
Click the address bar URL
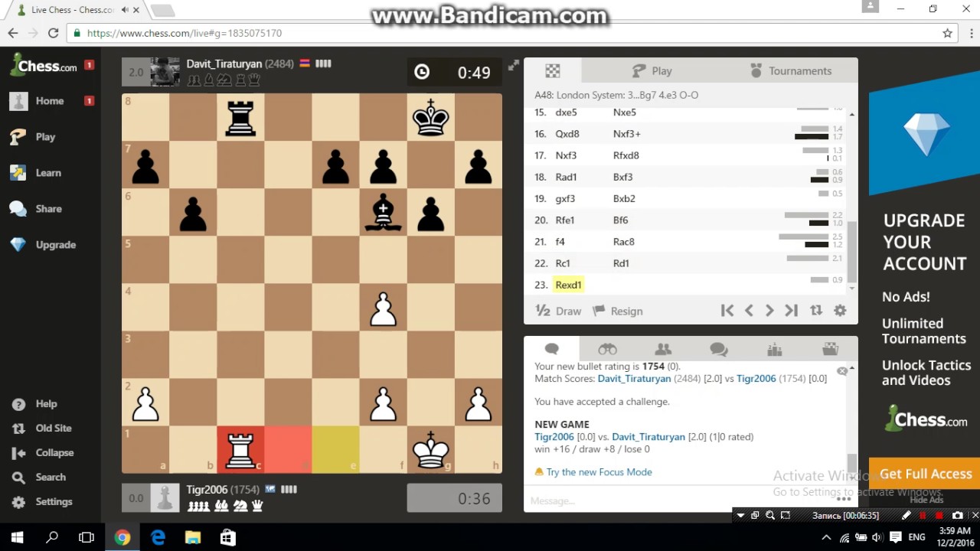185,34
